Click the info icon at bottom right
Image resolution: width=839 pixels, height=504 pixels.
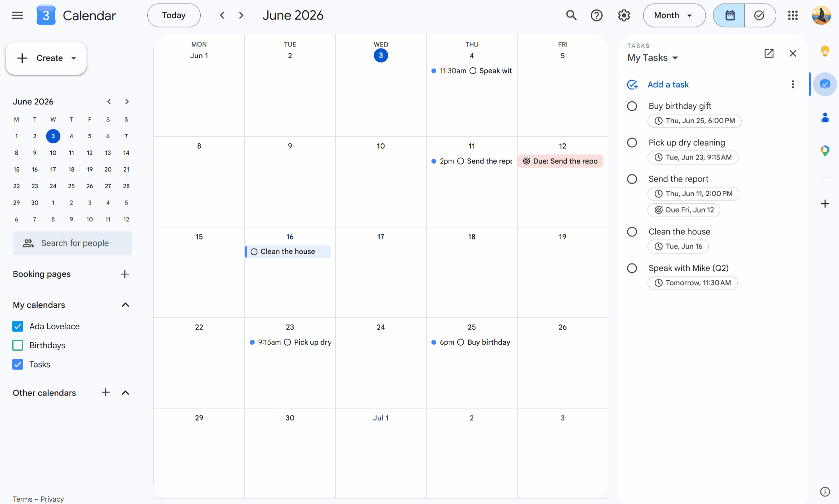825,492
